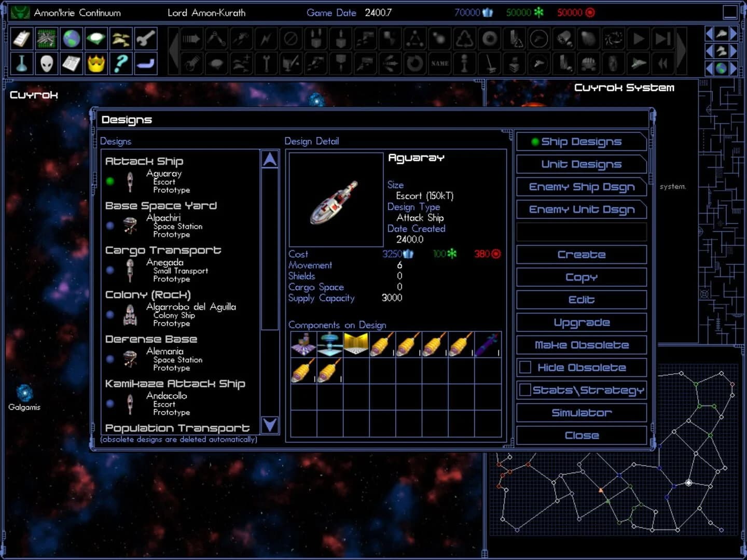The image size is (747, 560).
Task: Click the left arrow to scroll the orders toolbar
Action: point(173,49)
